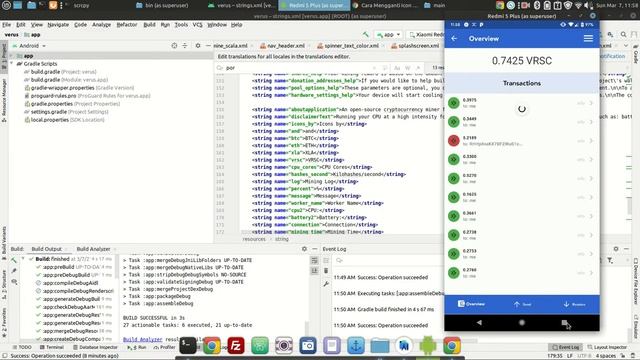Open the Layout Inspector tool window

coord(607,347)
